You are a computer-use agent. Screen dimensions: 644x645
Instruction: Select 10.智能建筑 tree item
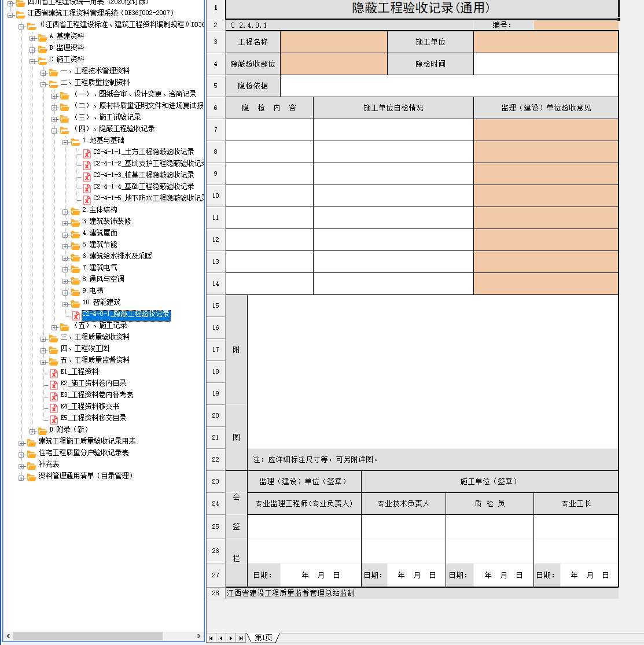coord(101,302)
